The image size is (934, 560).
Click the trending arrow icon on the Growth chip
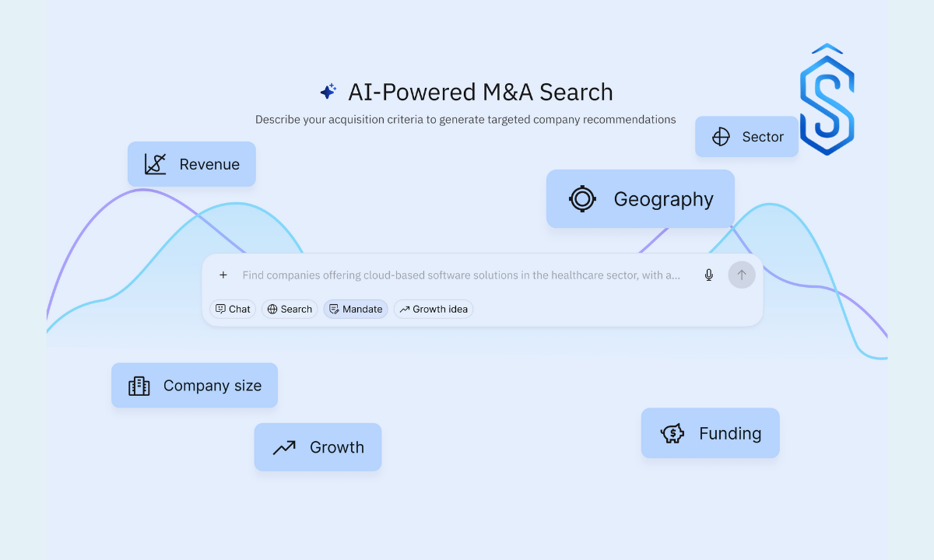pyautogui.click(x=283, y=446)
